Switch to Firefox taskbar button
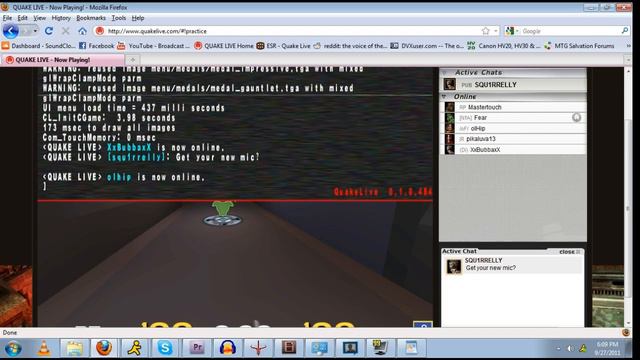The width and height of the screenshot is (640, 360). (104, 348)
